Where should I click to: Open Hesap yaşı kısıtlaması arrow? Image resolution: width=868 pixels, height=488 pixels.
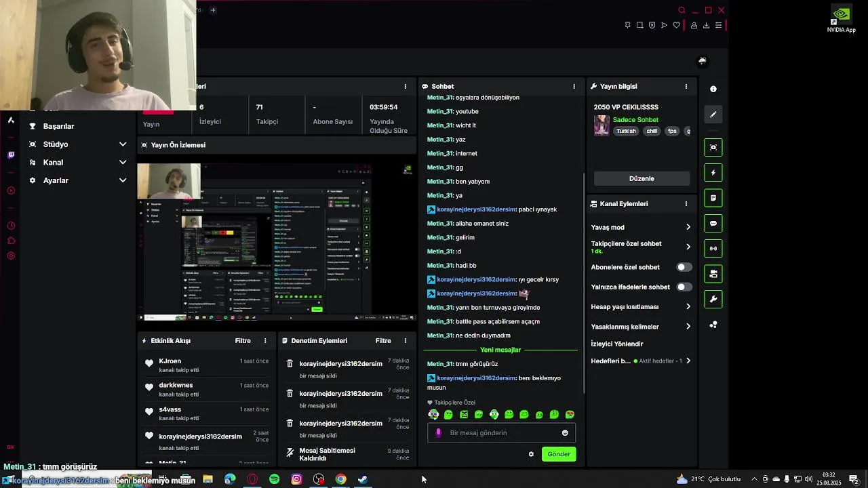tap(688, 307)
